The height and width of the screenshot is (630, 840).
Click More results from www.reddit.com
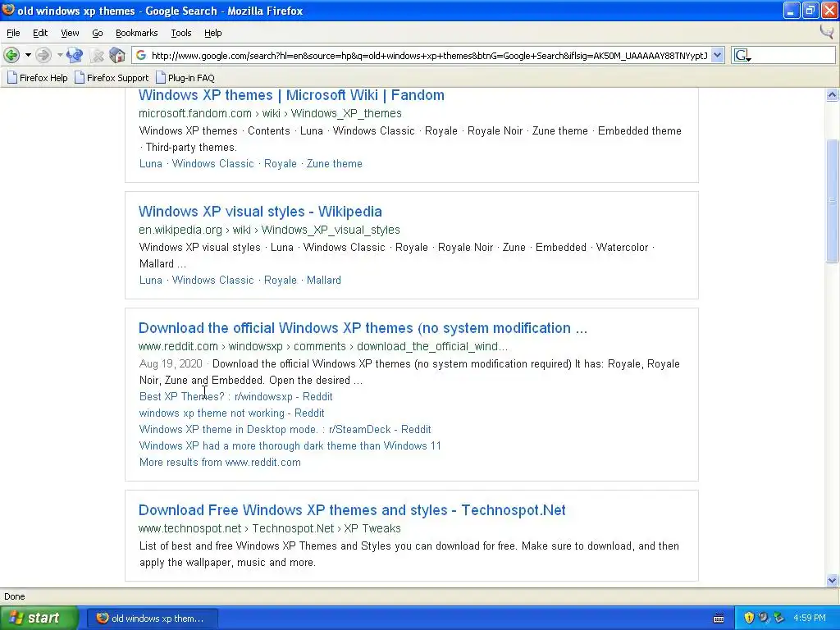220,463
